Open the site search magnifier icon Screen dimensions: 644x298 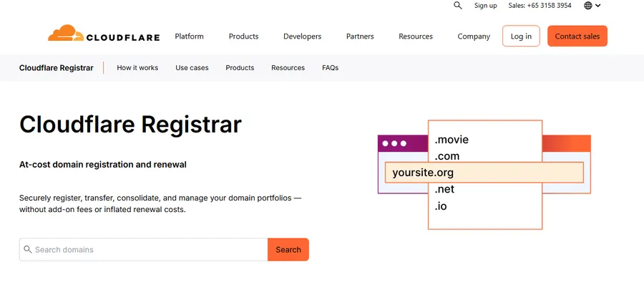point(457,5)
